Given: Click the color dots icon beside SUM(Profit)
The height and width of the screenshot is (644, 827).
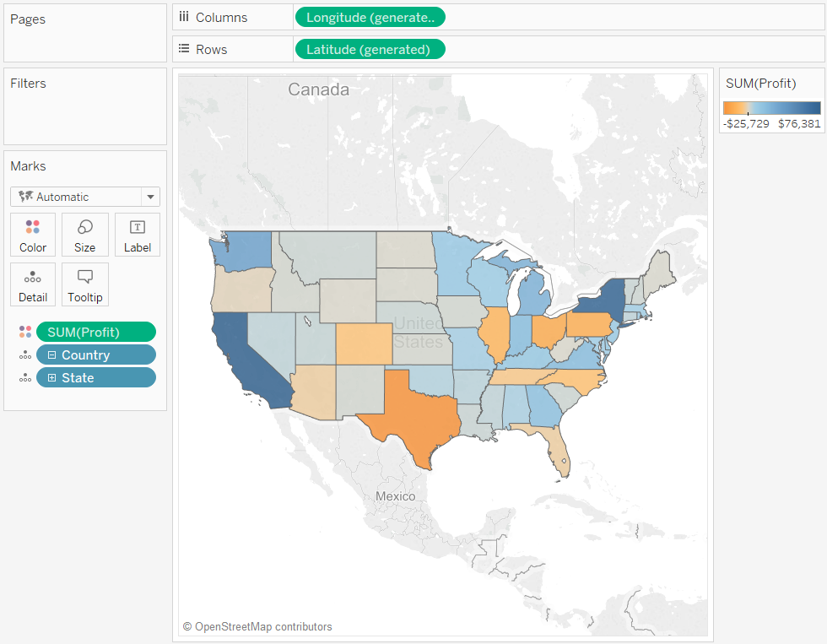Looking at the screenshot, I should pos(25,333).
